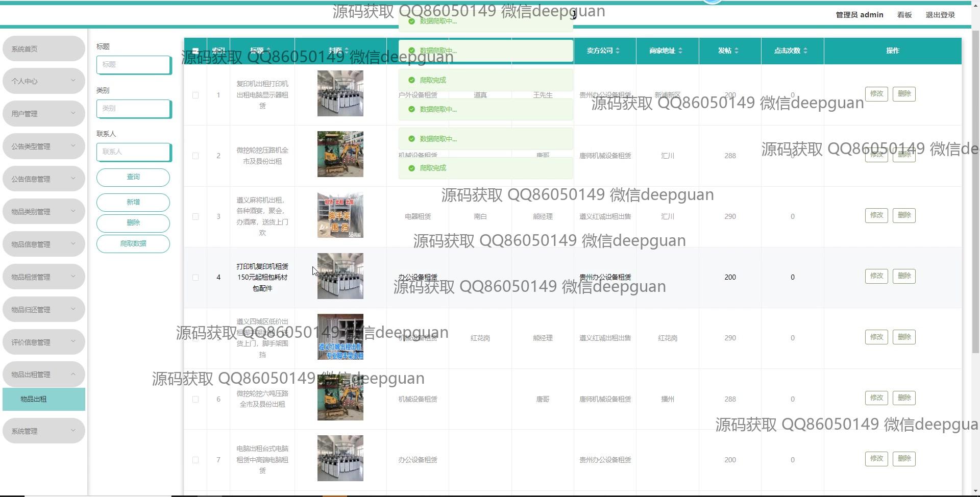Sort by 卖方公司 column arrows
The width and height of the screenshot is (980, 497).
[x=618, y=51]
